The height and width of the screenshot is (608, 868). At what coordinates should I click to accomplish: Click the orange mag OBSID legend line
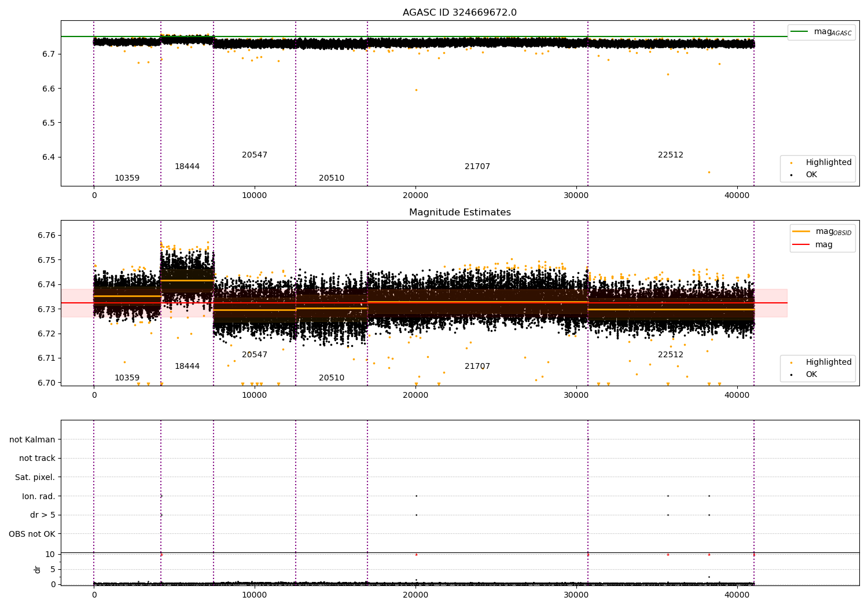(801, 232)
